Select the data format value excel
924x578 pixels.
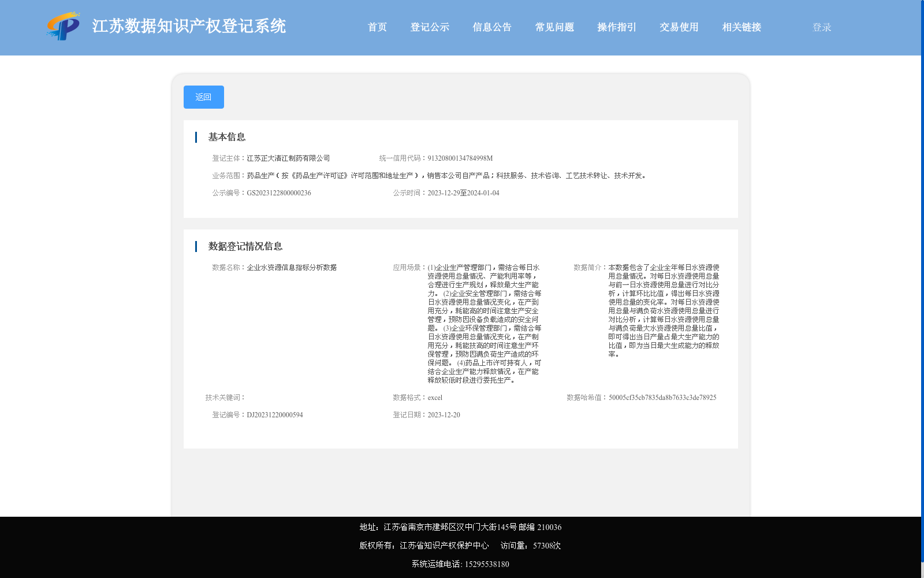pos(435,398)
